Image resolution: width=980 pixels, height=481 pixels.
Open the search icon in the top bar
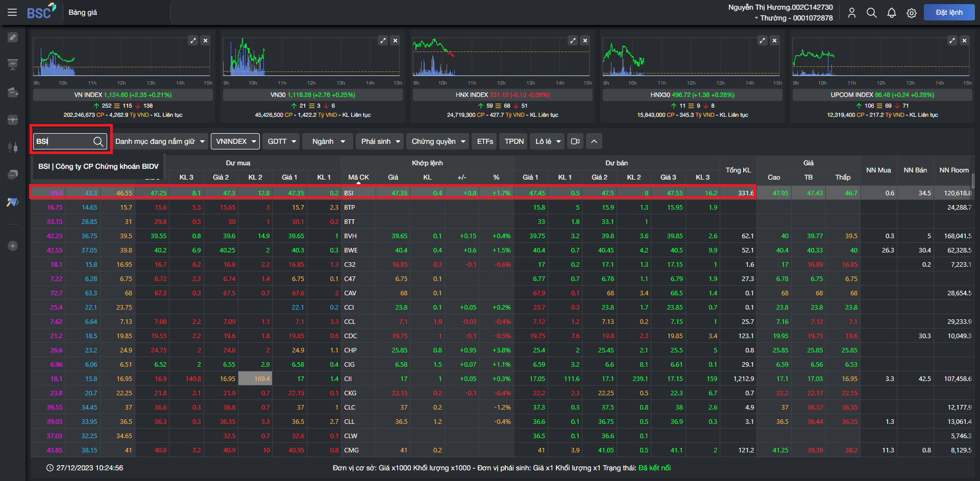[x=871, y=12]
